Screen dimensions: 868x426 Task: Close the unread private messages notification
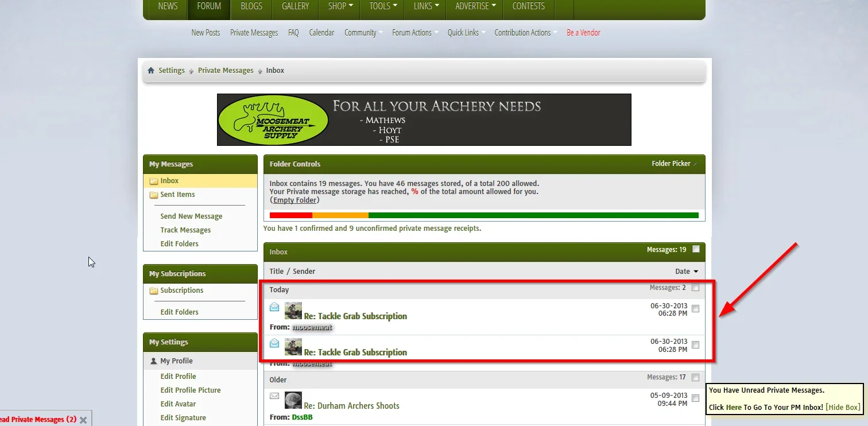click(83, 420)
